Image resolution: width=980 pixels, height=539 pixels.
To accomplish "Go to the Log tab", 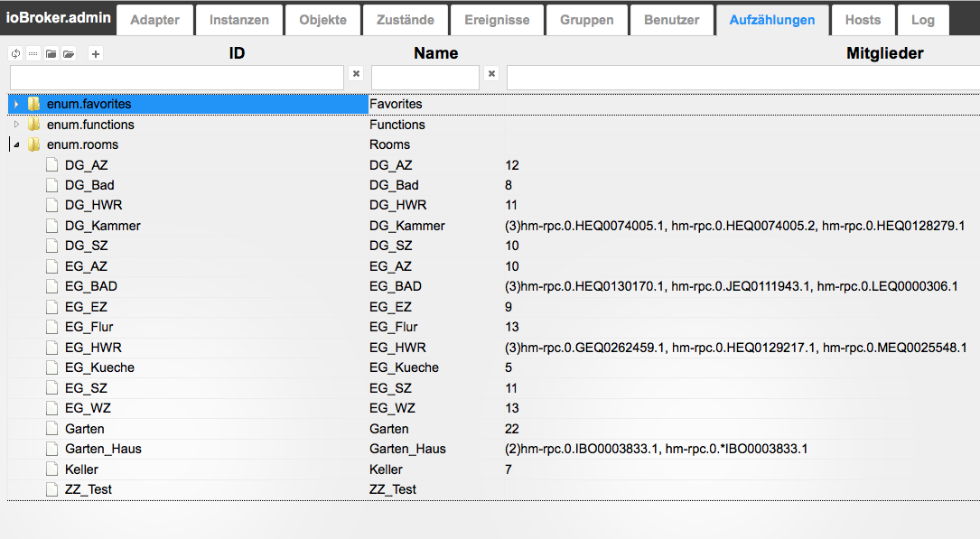I will (922, 20).
